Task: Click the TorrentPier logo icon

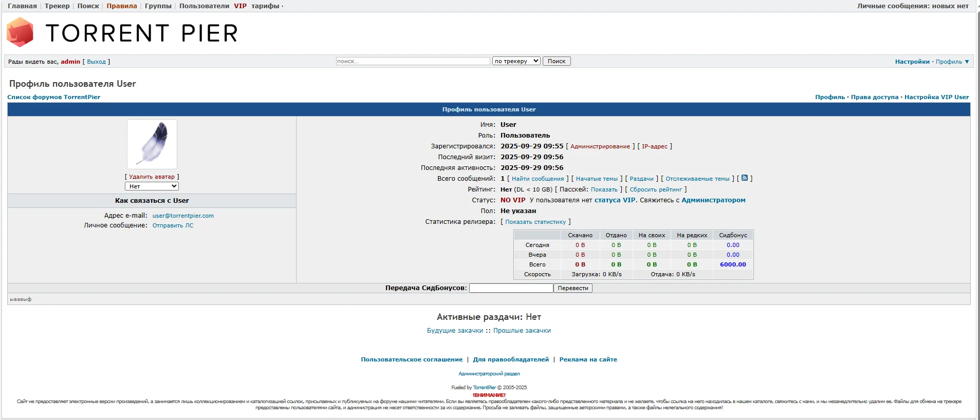Action: pyautogui.click(x=20, y=32)
